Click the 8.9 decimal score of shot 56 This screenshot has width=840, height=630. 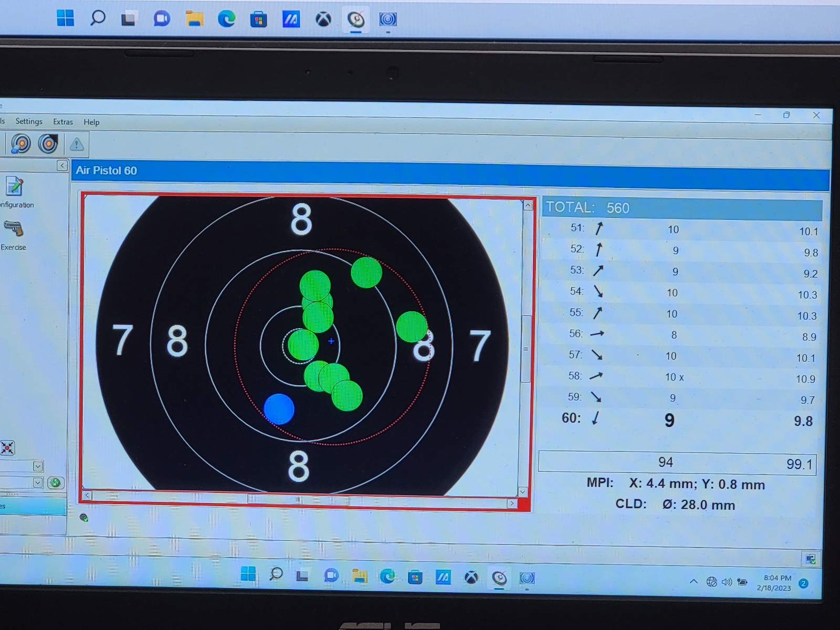(x=809, y=337)
